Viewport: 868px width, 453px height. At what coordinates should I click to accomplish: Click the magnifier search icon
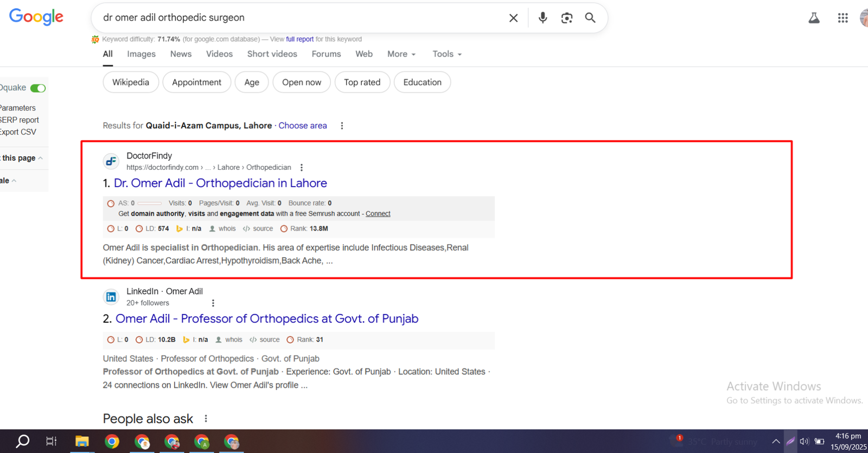point(590,18)
